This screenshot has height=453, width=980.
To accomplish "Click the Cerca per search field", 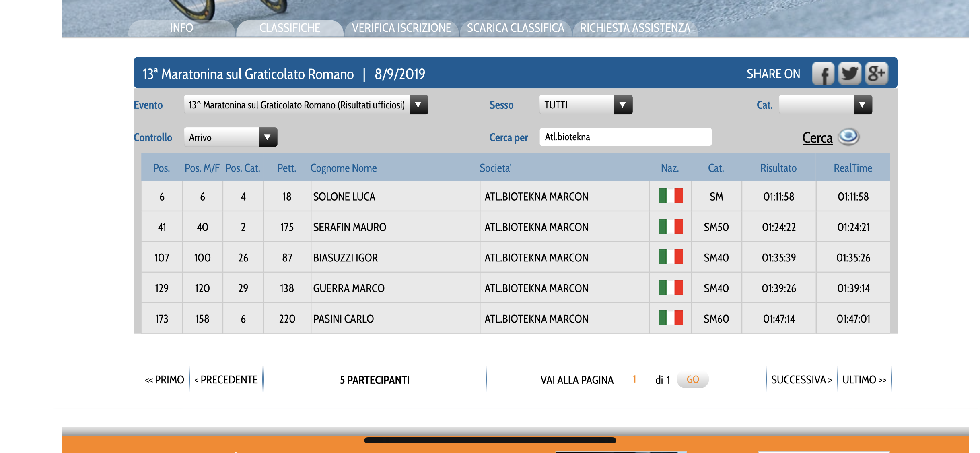I will click(626, 137).
